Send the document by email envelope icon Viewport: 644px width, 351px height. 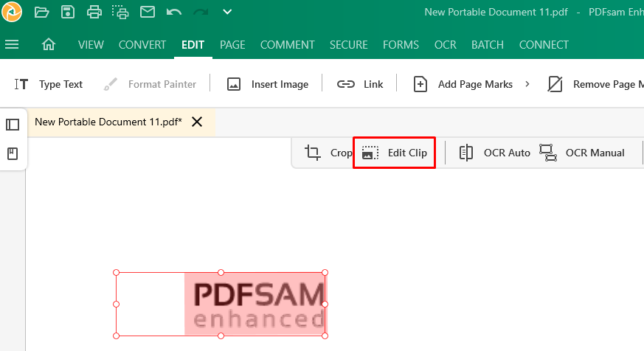148,12
